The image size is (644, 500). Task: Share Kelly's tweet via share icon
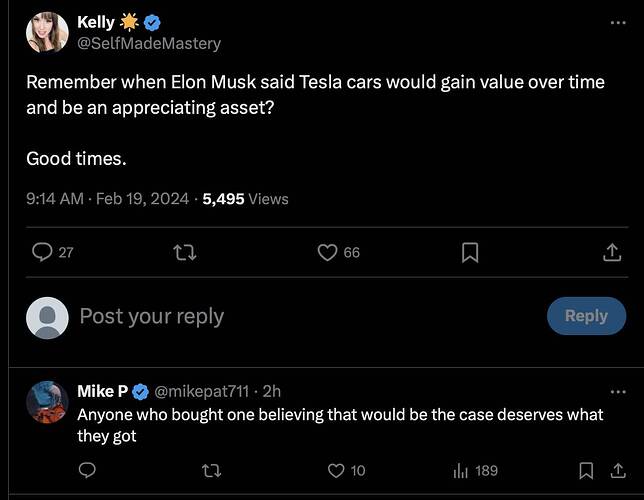(x=612, y=252)
